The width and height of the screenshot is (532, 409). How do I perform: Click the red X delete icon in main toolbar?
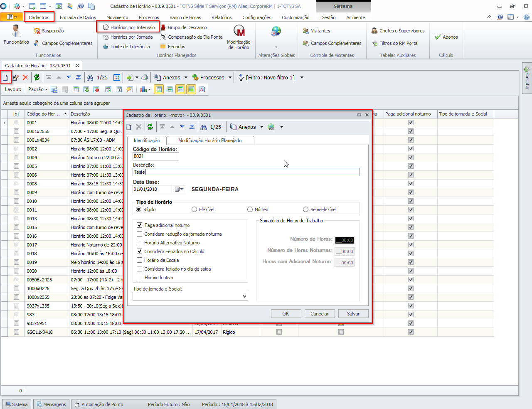[25, 78]
